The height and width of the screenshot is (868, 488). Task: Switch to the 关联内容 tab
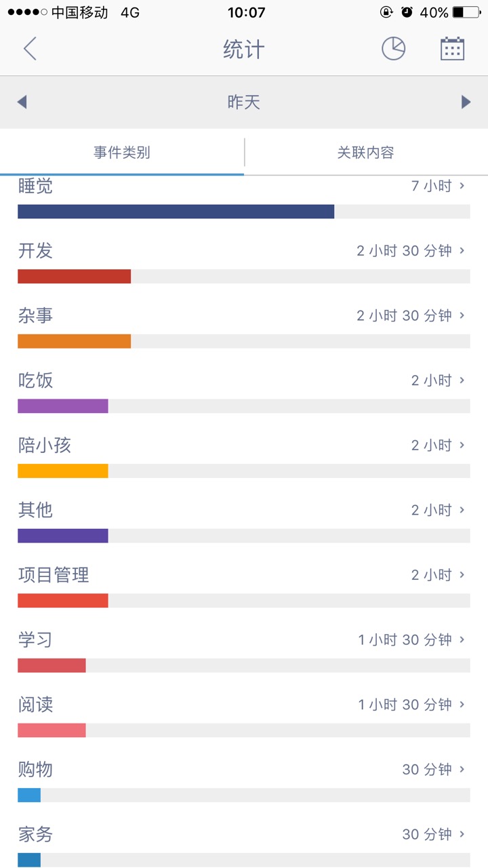pyautogui.click(x=366, y=153)
